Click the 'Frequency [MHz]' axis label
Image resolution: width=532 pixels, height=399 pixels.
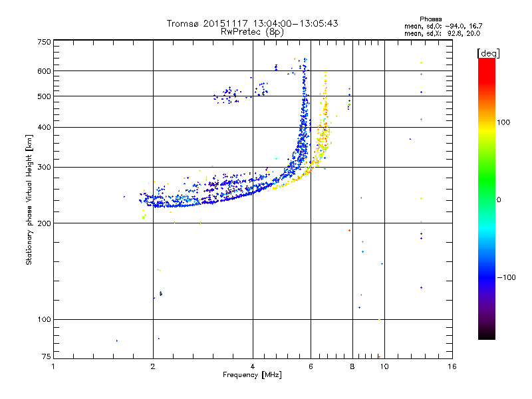(x=252, y=375)
